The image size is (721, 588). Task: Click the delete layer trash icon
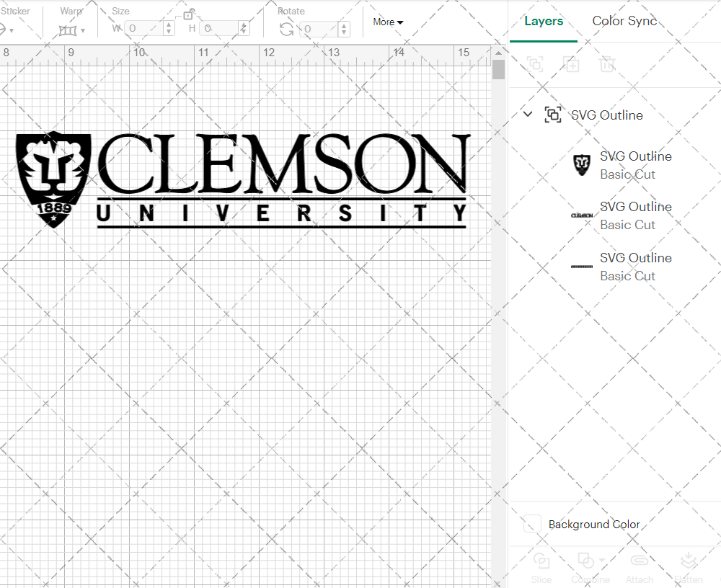click(608, 64)
